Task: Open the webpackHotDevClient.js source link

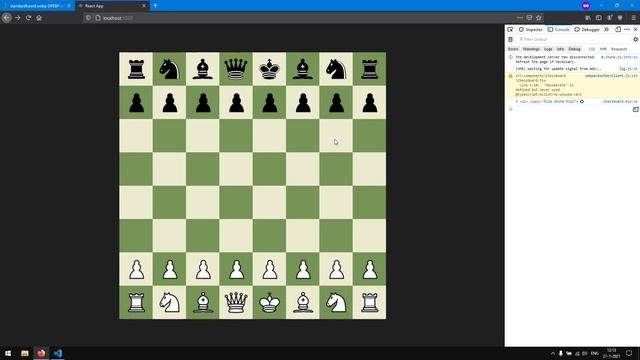Action: pyautogui.click(x=611, y=76)
